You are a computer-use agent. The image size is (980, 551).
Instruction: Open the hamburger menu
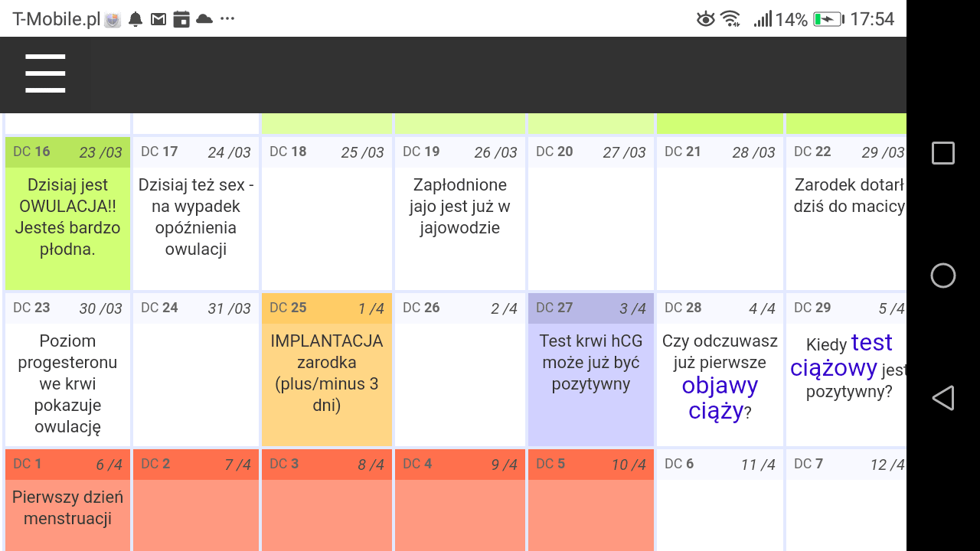click(45, 74)
